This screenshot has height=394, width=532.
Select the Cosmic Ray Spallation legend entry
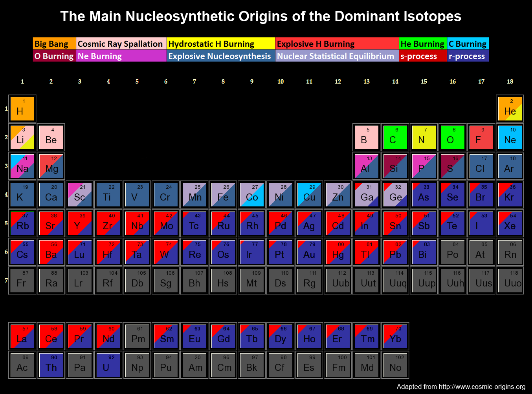[121, 44]
